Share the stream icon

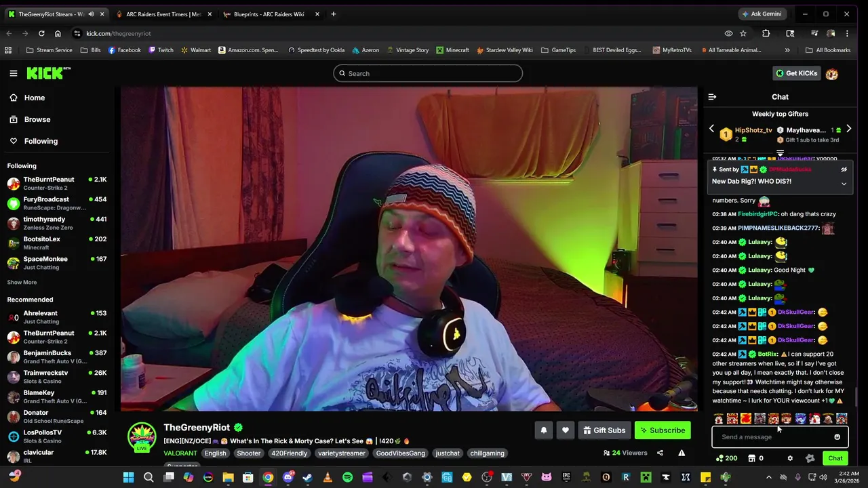[x=660, y=453]
